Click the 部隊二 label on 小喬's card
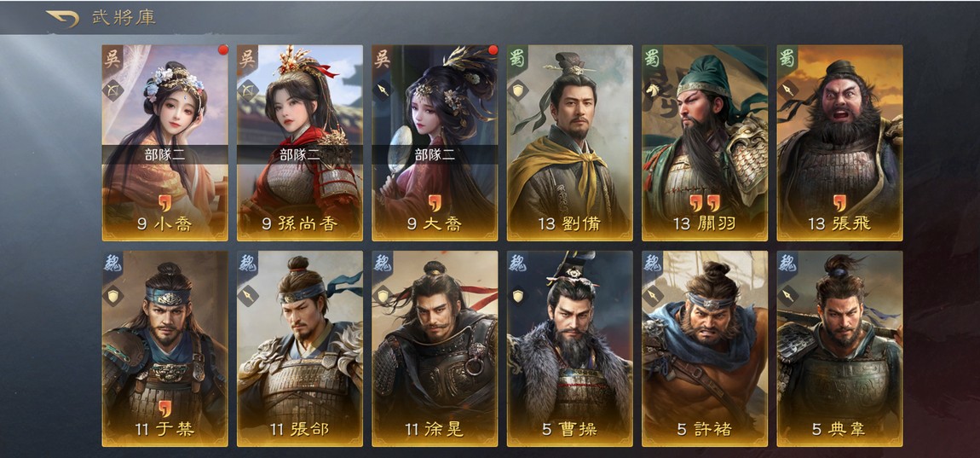This screenshot has width=980, height=458. point(165,155)
